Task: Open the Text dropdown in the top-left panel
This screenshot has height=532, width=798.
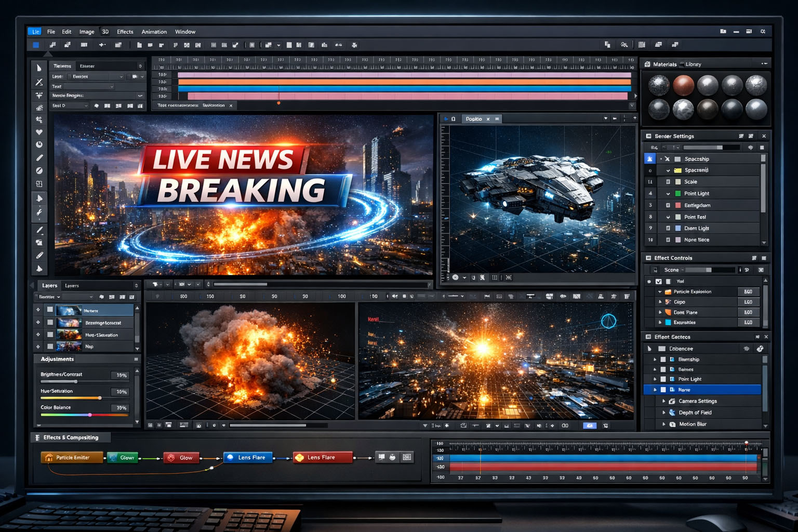Action: [x=111, y=87]
